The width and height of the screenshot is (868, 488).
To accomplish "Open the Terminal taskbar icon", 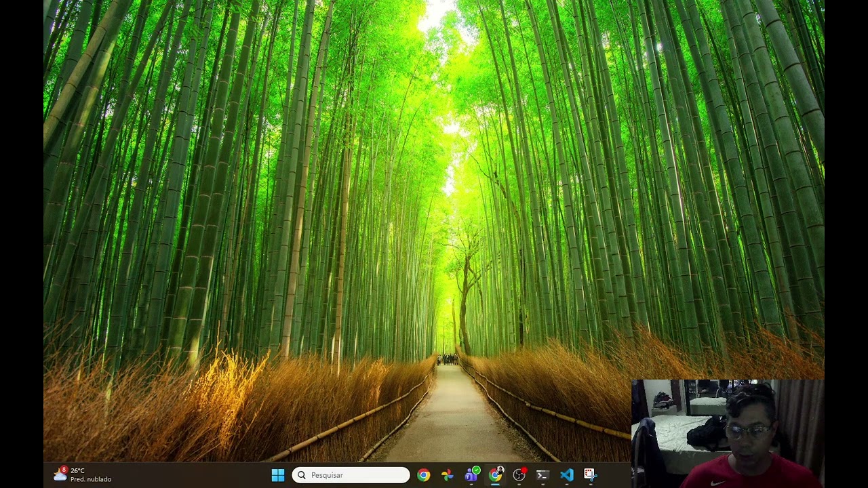I will [x=542, y=475].
